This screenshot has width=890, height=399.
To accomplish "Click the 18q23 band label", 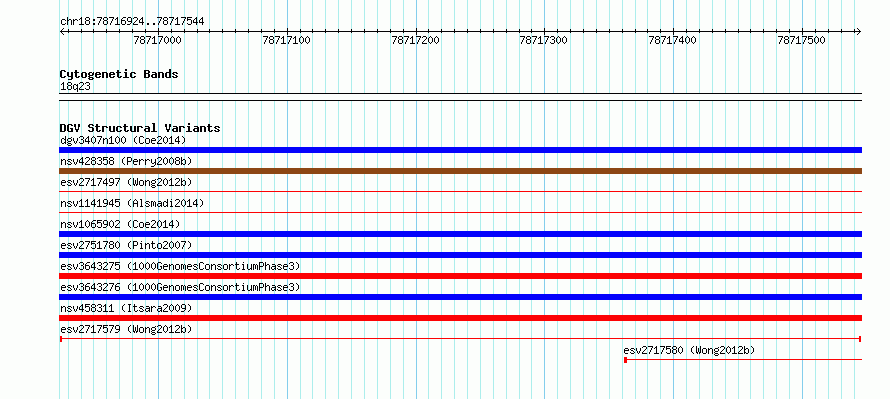I will click(x=75, y=86).
